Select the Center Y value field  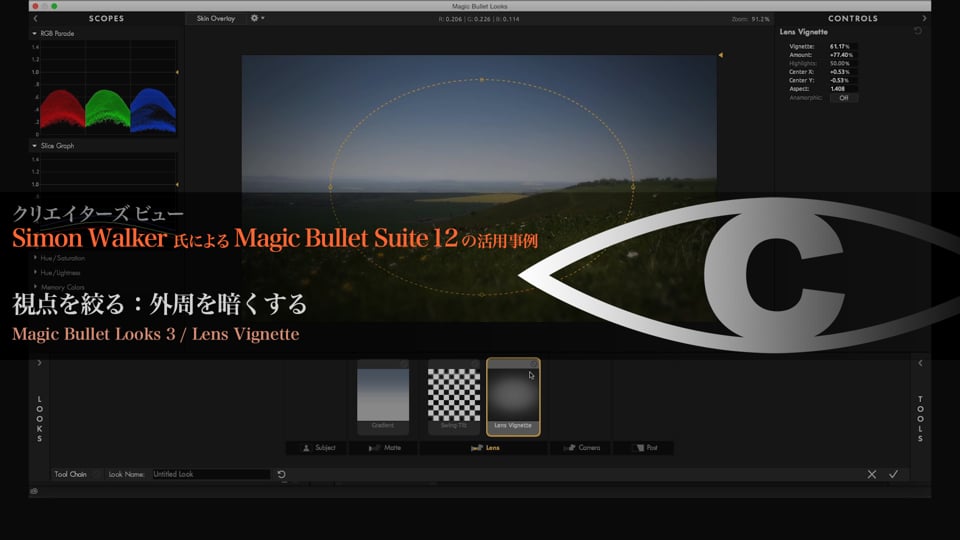pos(843,80)
